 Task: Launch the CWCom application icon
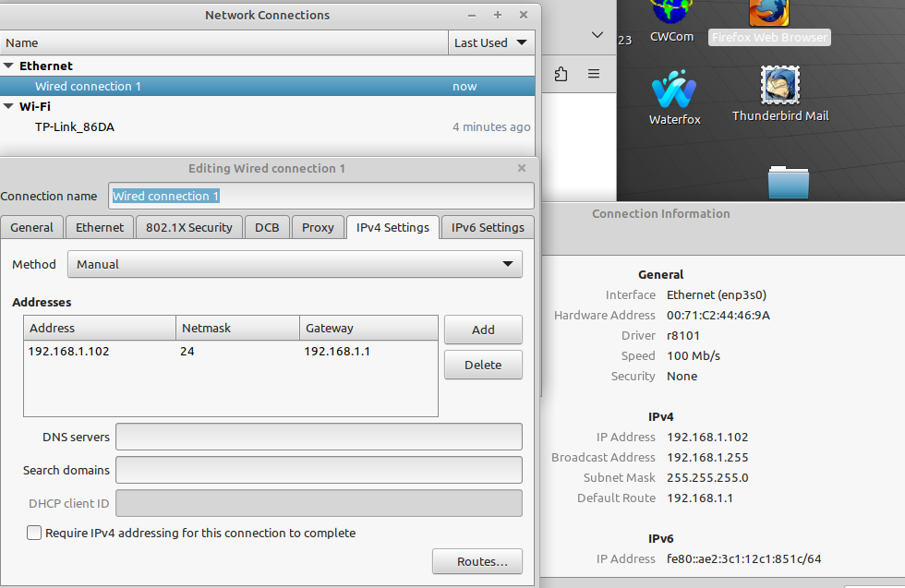click(x=671, y=18)
